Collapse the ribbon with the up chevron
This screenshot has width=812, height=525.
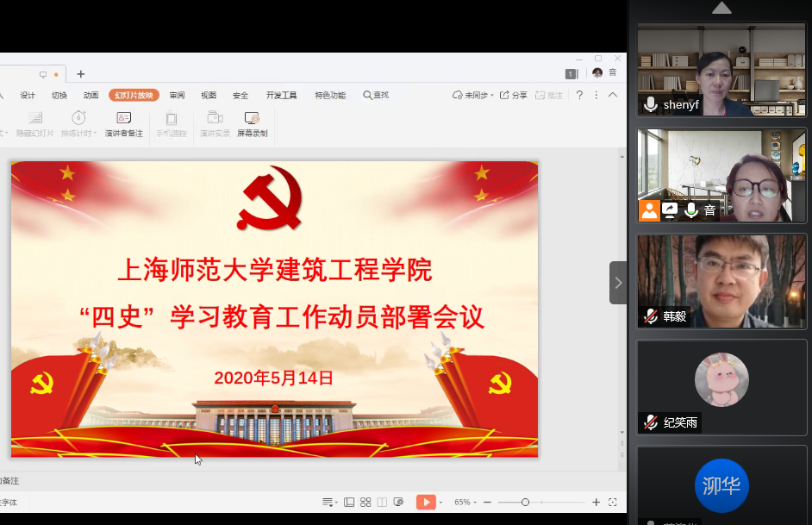click(613, 95)
